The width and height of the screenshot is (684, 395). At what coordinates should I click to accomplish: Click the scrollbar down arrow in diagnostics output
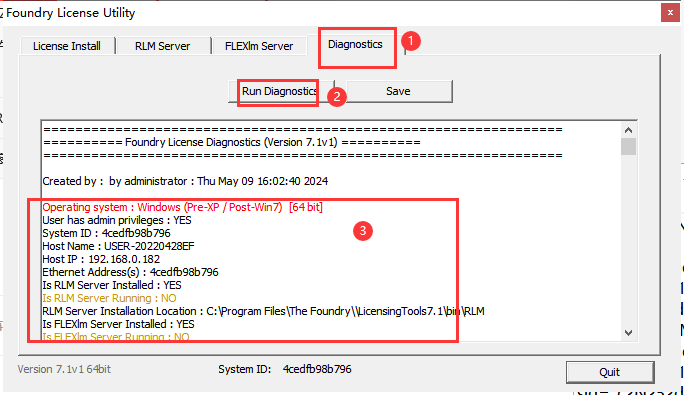pos(628,333)
